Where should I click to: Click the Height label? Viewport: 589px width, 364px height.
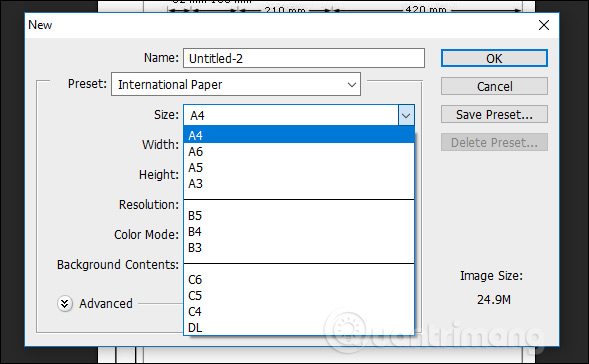[159, 175]
